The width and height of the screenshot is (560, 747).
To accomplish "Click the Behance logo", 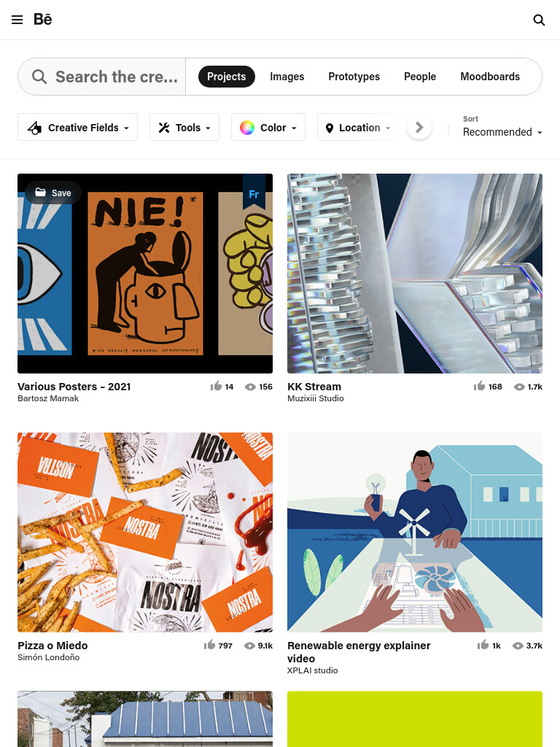I will coord(43,20).
